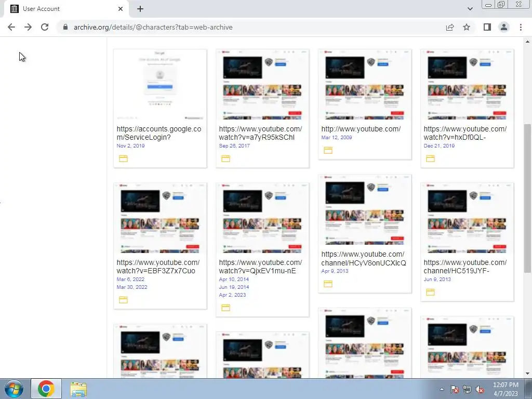Screen dimensions: 532x399
Task: Select the Apr 2, 2023 capture date
Action: [x=232, y=295]
